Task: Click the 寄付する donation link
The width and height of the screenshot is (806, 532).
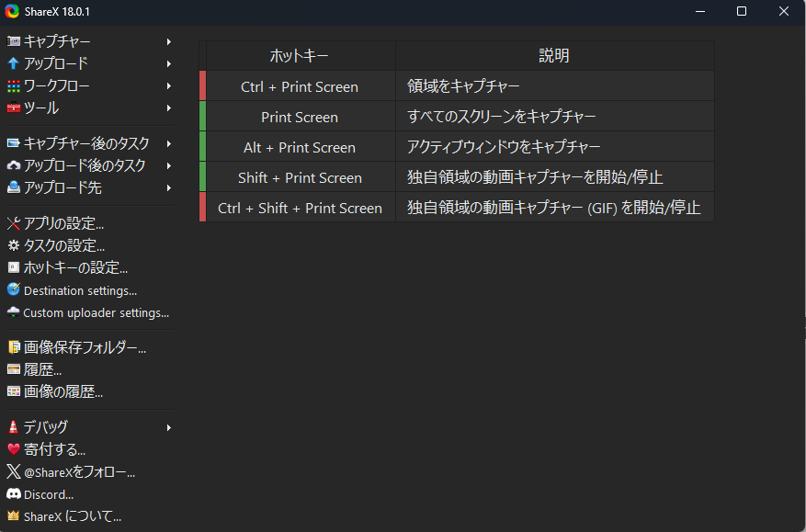Action: pos(55,449)
